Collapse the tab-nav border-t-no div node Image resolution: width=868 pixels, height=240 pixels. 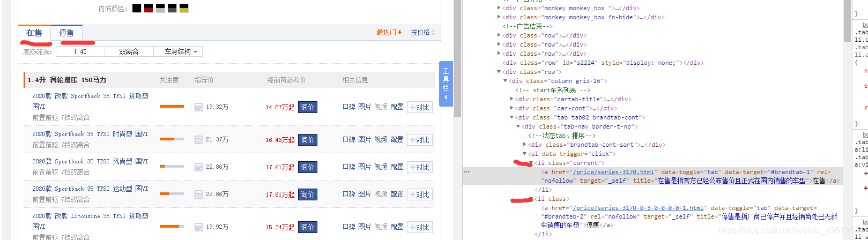click(x=518, y=126)
